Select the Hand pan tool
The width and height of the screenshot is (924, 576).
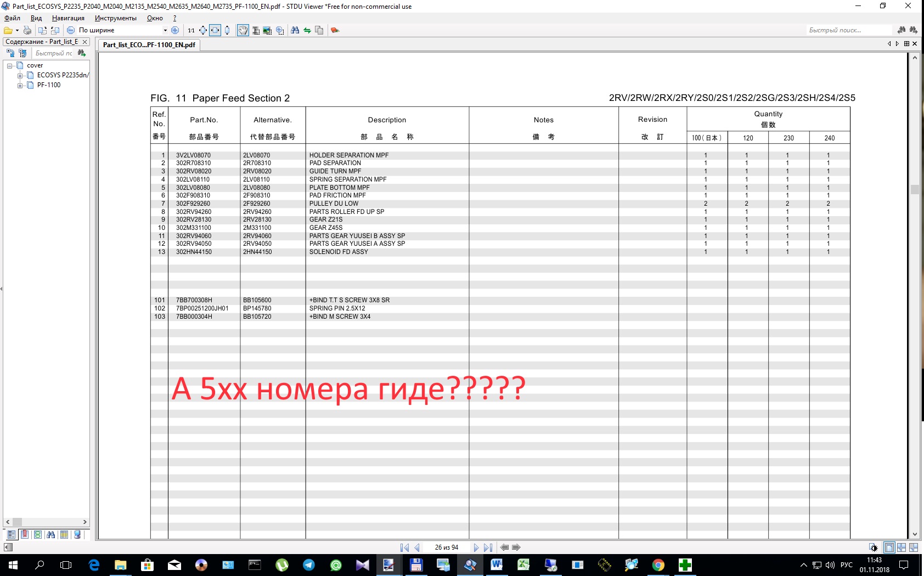pyautogui.click(x=243, y=30)
